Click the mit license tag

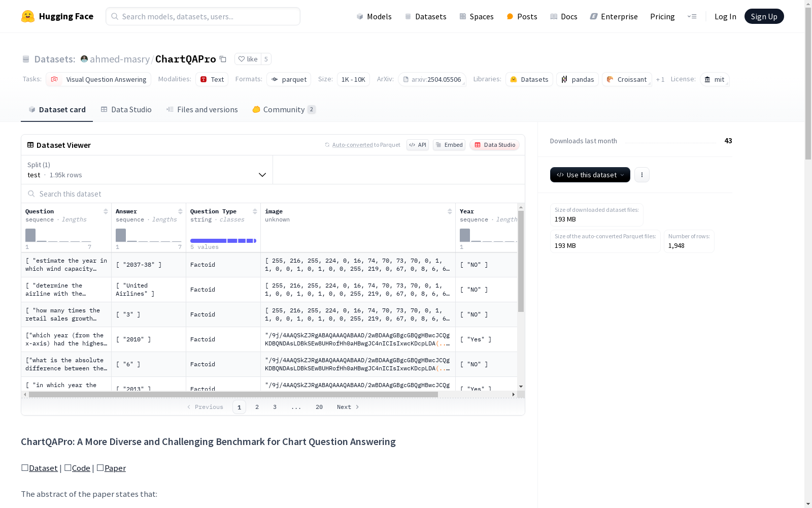tap(715, 79)
